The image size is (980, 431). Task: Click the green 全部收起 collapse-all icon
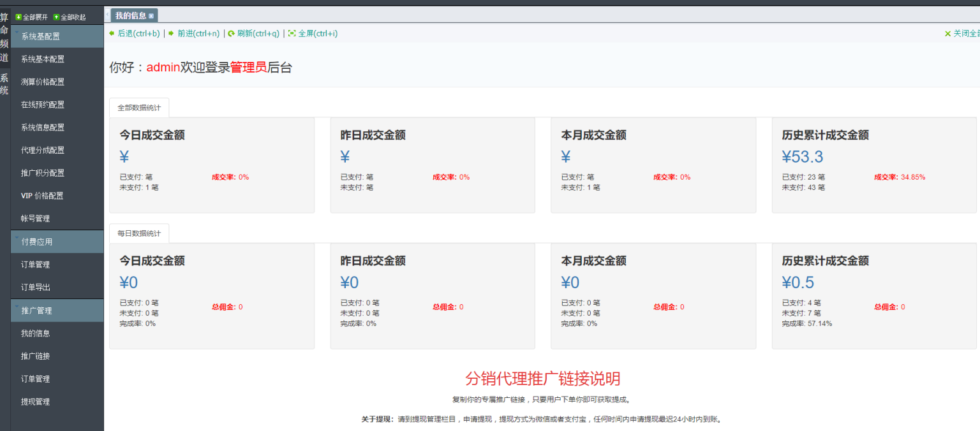coord(56,17)
